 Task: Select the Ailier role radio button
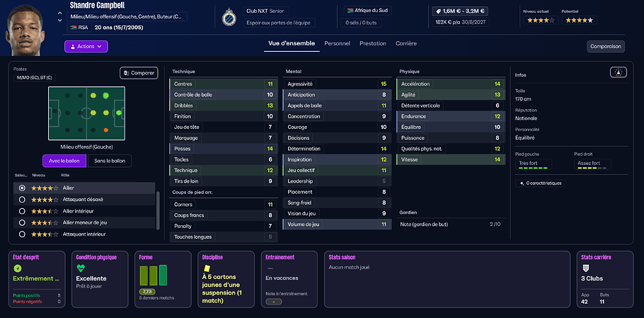23,188
